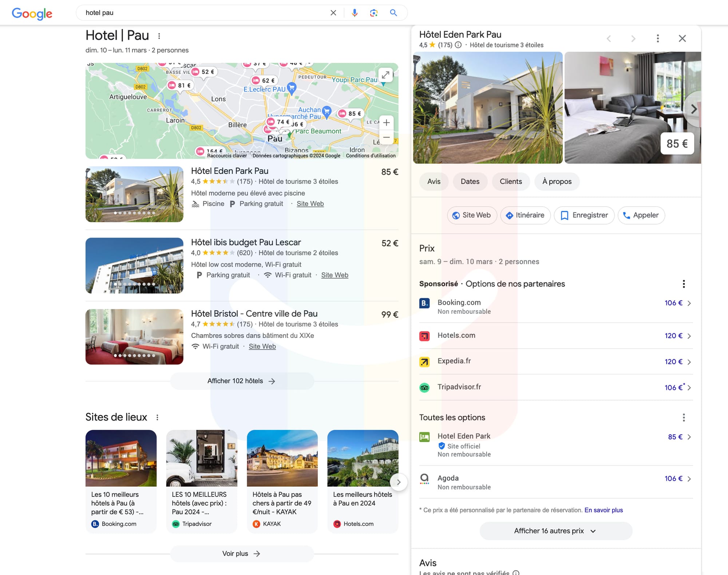Click the voice search microphone icon

tap(355, 13)
